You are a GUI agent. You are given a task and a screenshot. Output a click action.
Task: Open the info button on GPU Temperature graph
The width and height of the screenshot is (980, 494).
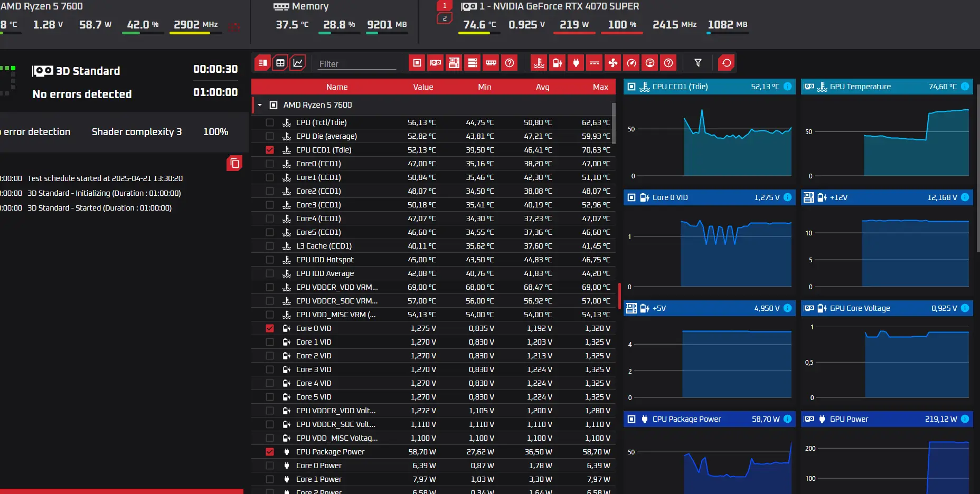965,87
